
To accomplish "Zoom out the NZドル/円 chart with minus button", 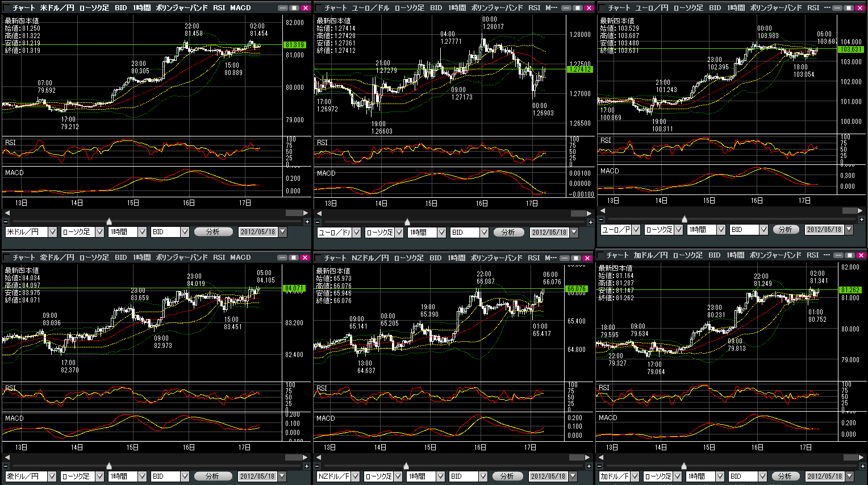I will coord(317,466).
